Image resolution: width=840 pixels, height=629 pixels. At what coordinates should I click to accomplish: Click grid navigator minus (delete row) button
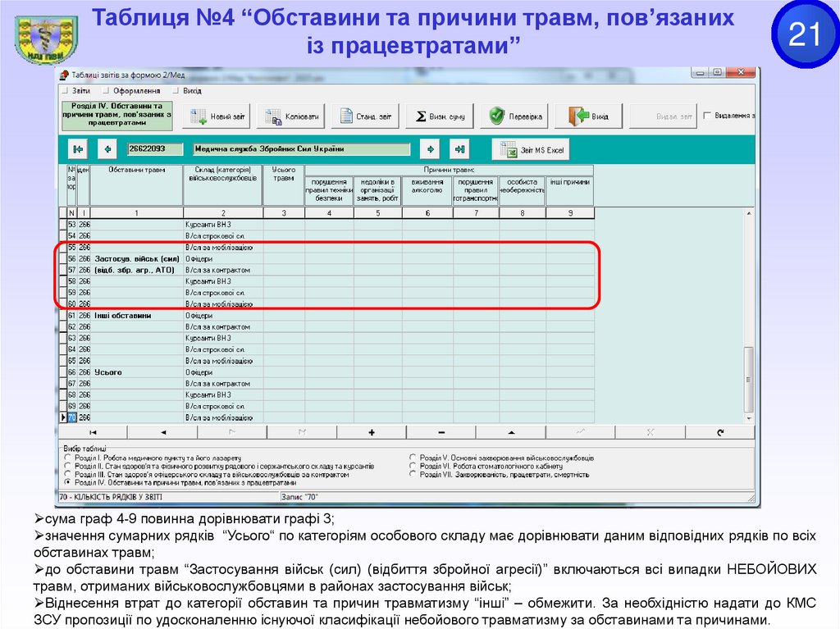[441, 432]
